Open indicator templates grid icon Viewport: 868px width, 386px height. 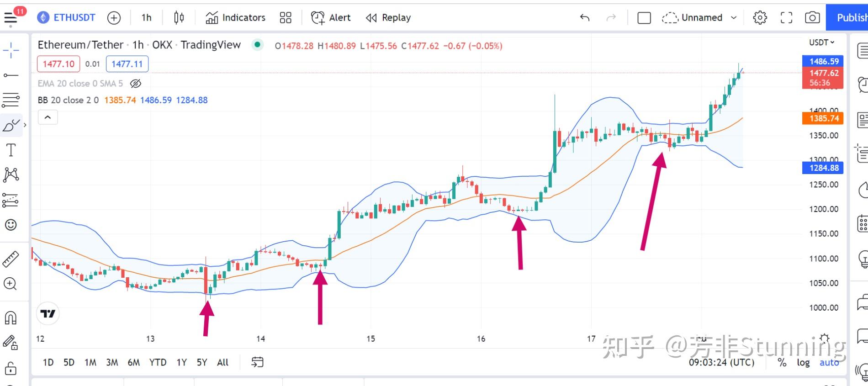tap(286, 17)
